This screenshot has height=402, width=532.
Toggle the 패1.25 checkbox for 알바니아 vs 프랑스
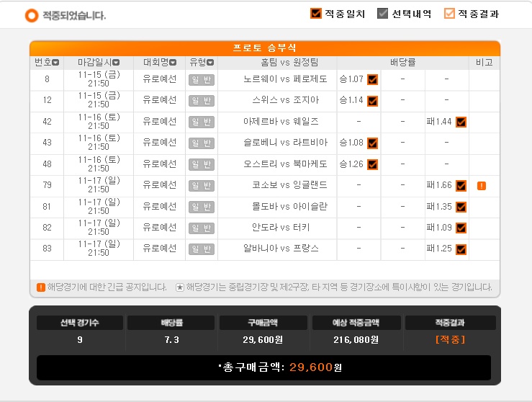[x=461, y=249]
